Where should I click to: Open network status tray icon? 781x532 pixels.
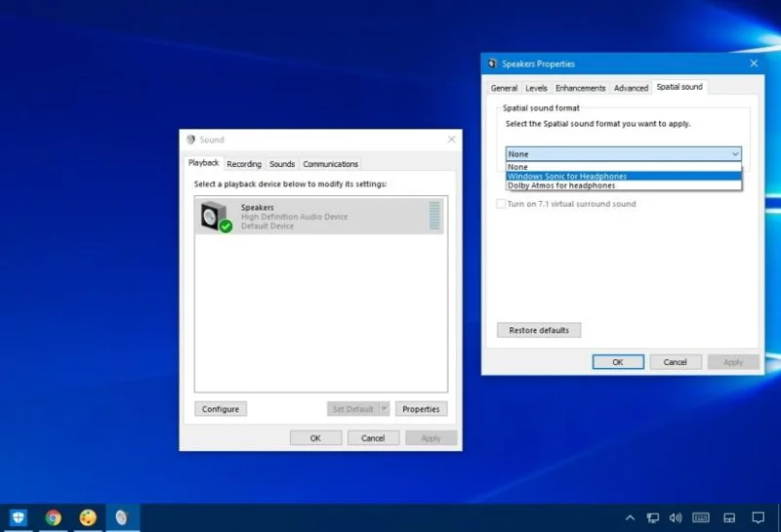tap(652, 518)
